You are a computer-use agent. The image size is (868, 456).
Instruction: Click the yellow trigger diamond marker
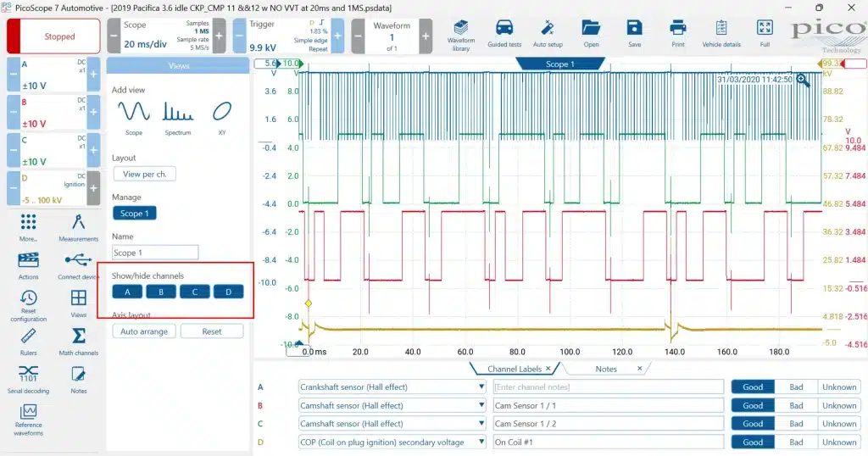[309, 303]
